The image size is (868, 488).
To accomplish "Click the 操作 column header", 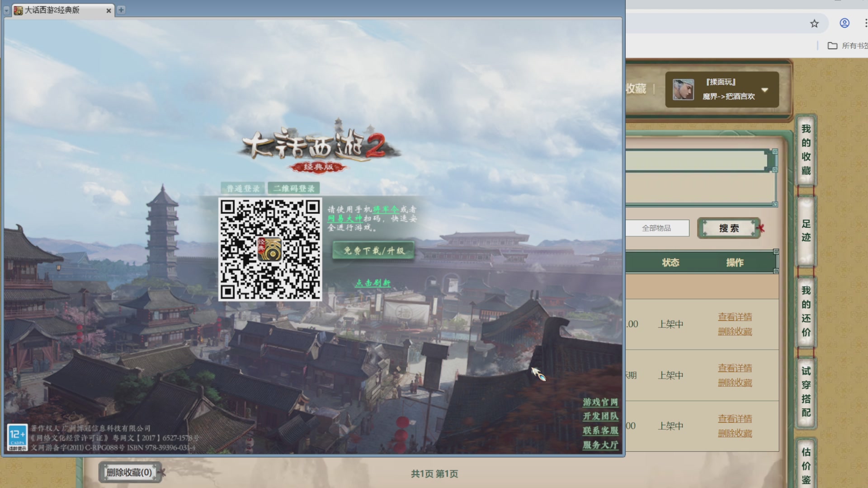I will pyautogui.click(x=735, y=263).
